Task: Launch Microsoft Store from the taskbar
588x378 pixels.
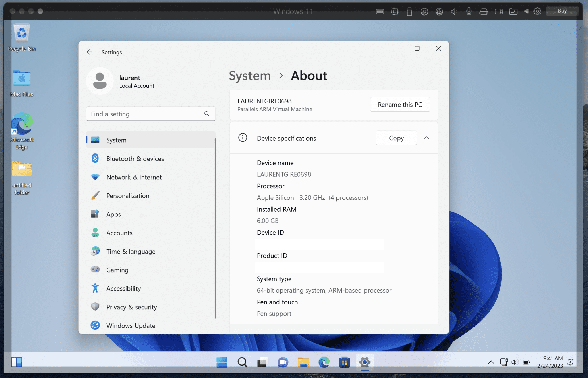Action: [344, 362]
